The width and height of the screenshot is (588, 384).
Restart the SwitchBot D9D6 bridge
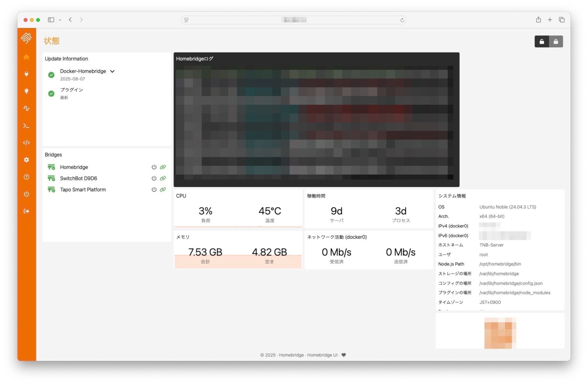(154, 179)
